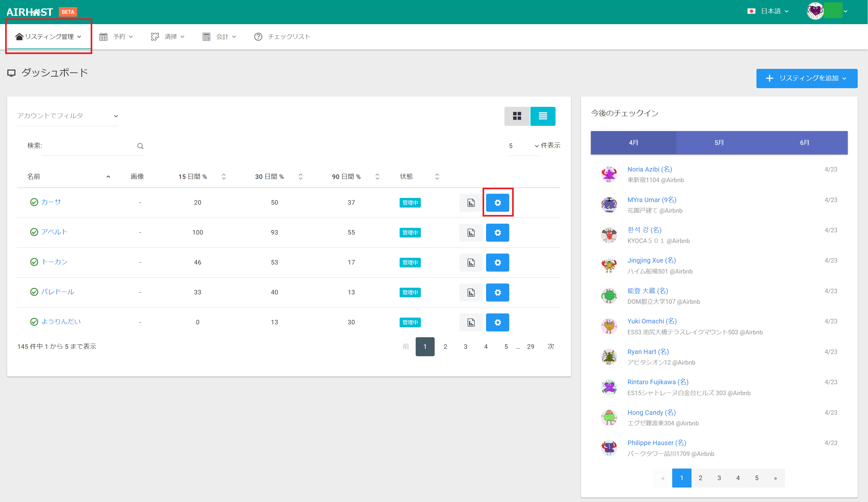The width and height of the screenshot is (868, 502).
Task: Click search magnifier icon
Action: [x=140, y=146]
